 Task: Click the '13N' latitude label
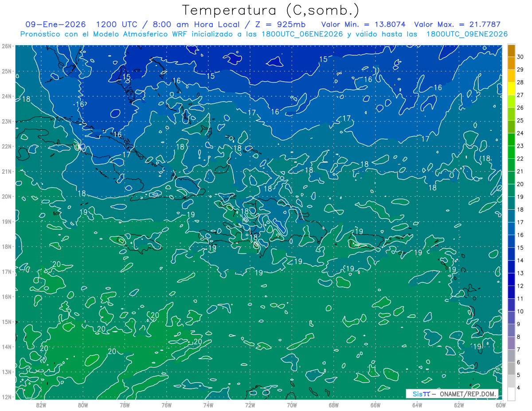pyautogui.click(x=6, y=372)
